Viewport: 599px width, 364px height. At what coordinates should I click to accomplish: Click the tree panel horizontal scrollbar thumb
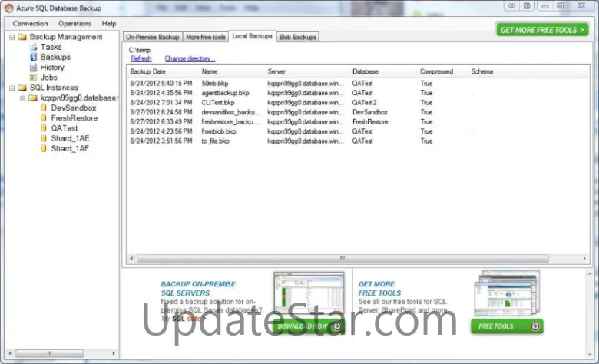(x=49, y=353)
